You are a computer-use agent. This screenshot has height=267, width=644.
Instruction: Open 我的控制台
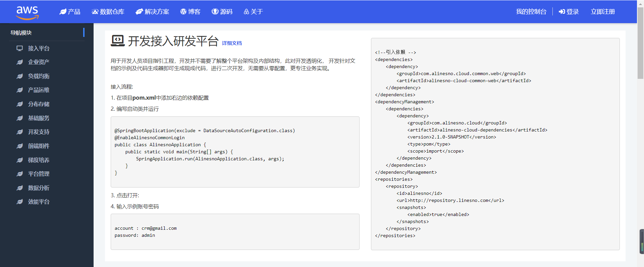tap(531, 12)
